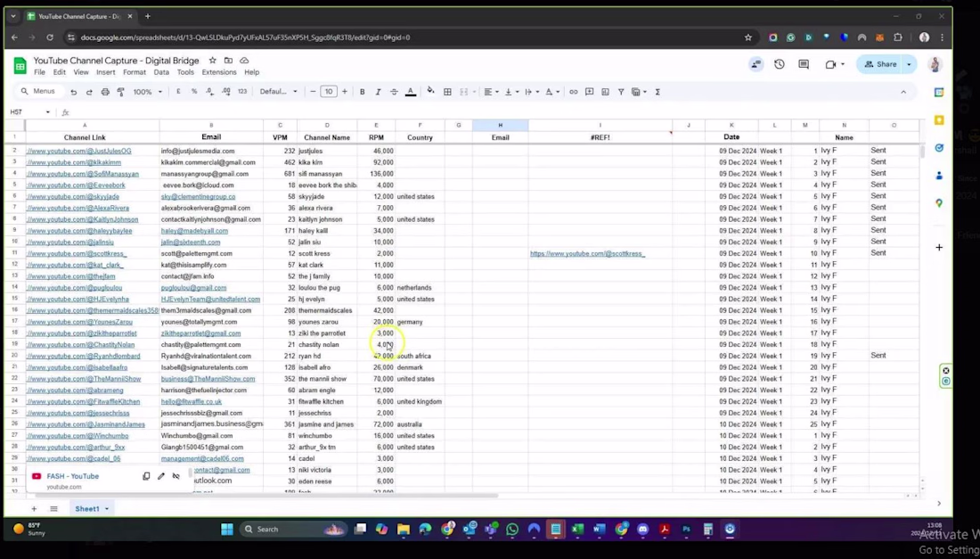Decrease font size with minus button
Image resolution: width=980 pixels, height=559 pixels.
click(313, 91)
